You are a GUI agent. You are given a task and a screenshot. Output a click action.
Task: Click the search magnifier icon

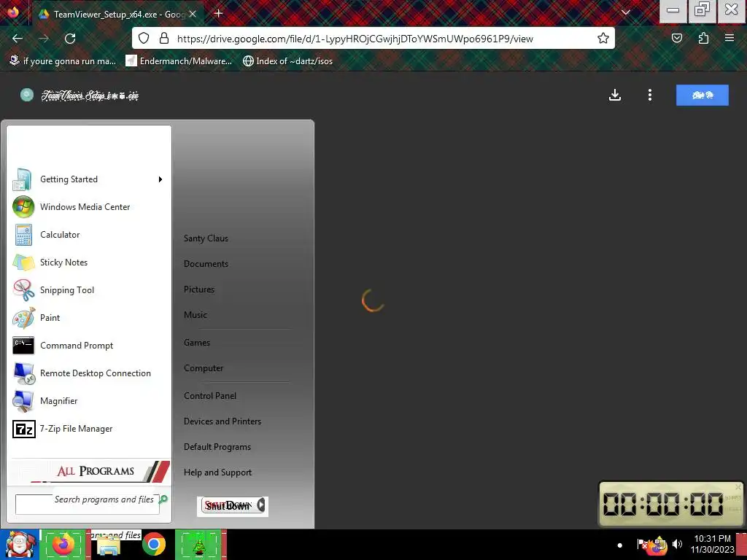click(x=163, y=499)
